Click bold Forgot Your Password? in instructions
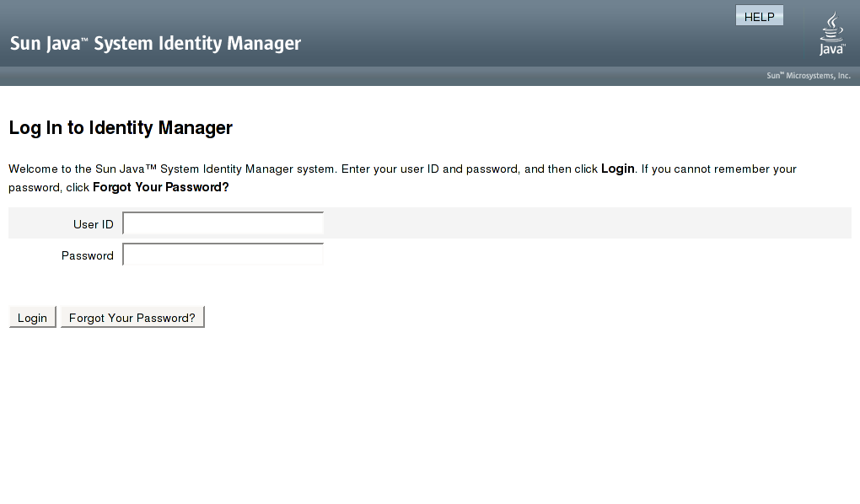This screenshot has width=860, height=504. click(x=161, y=188)
